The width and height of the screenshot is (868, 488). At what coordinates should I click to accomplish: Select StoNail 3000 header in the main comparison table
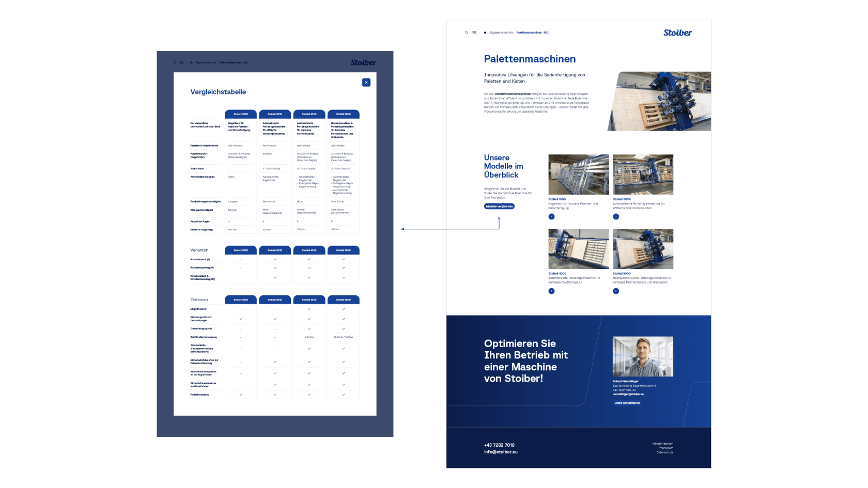[x=275, y=114]
